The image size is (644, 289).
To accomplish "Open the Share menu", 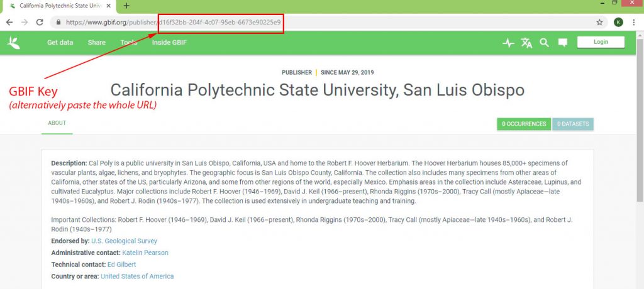I will (96, 42).
